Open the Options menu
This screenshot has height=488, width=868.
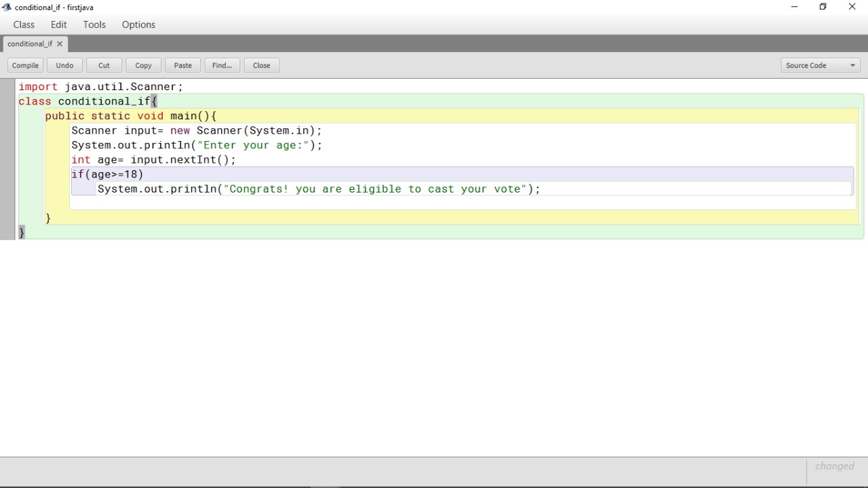point(138,24)
